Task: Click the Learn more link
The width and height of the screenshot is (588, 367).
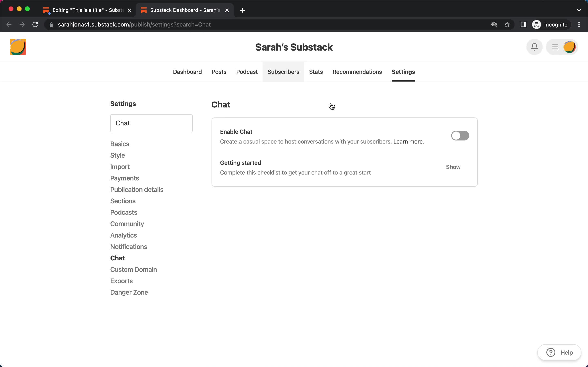Action: [408, 141]
